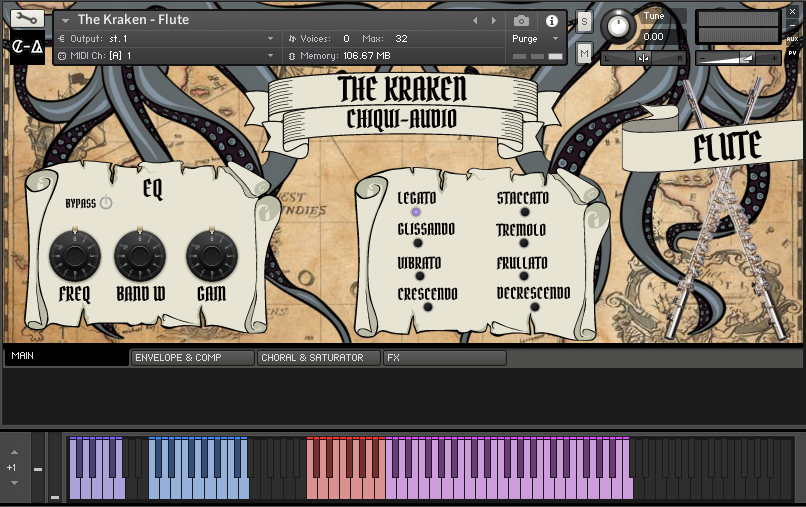Click the EQ BAND W knob
The height and width of the screenshot is (507, 806).
point(140,256)
